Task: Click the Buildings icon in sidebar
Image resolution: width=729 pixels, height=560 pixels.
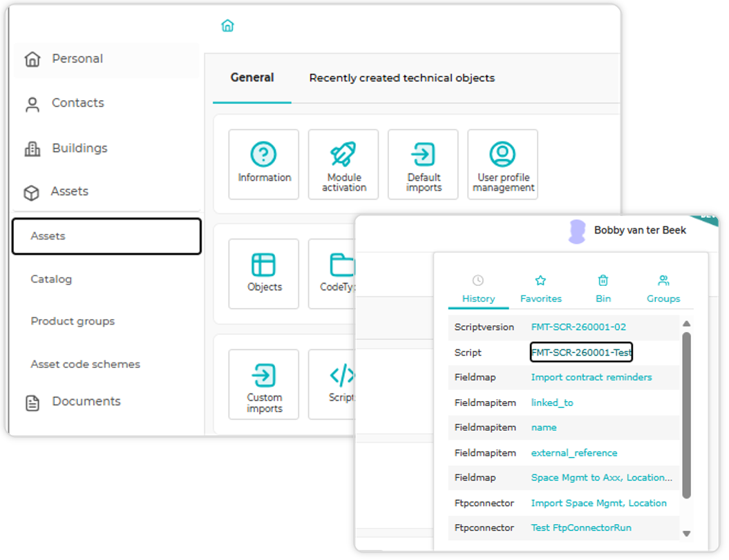Action: [32, 148]
